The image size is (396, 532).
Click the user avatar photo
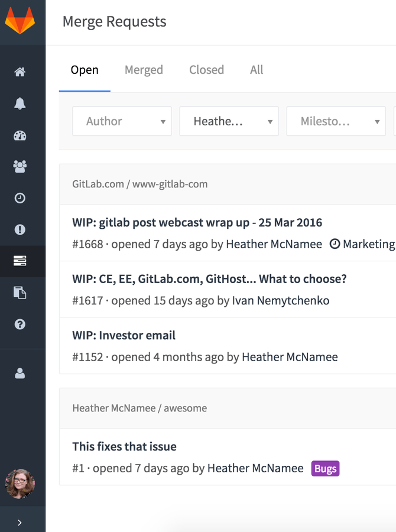tap(20, 484)
